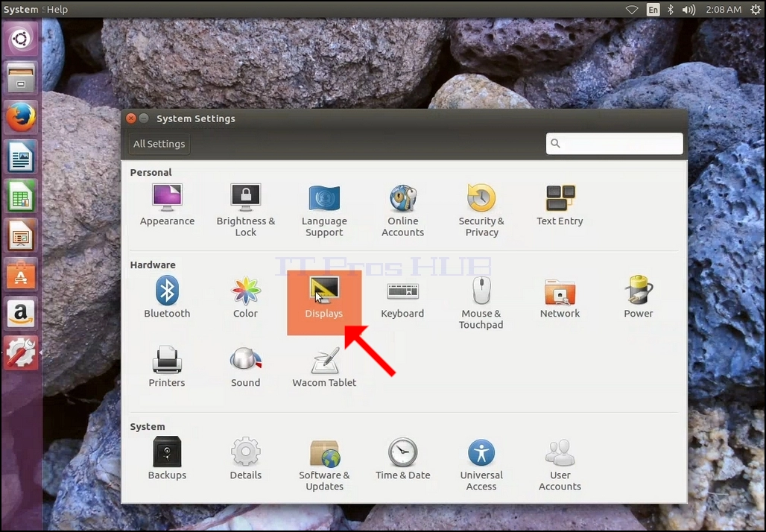Open the sound volume indicator

coord(689,10)
